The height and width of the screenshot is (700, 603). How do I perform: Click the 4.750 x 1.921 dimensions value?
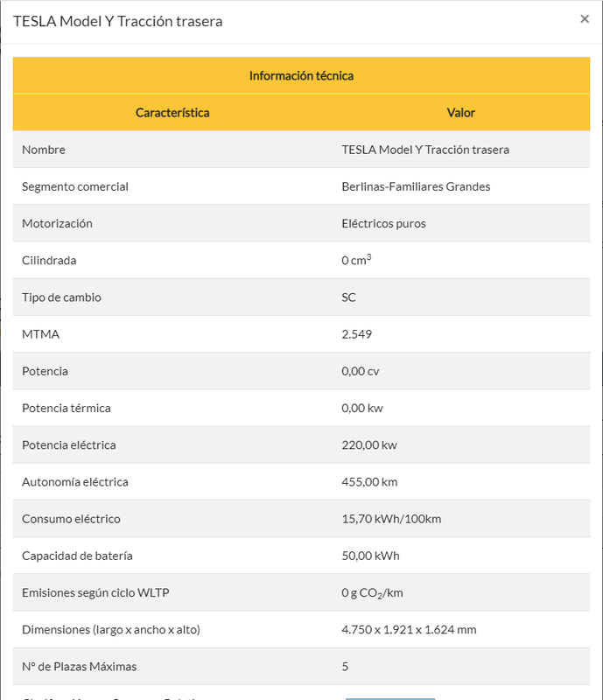point(409,630)
